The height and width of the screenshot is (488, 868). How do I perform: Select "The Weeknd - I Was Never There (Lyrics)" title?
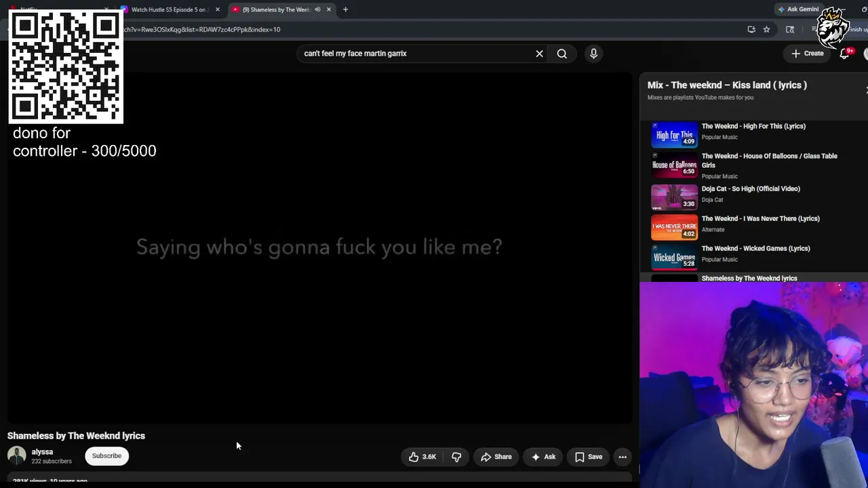(760, 218)
